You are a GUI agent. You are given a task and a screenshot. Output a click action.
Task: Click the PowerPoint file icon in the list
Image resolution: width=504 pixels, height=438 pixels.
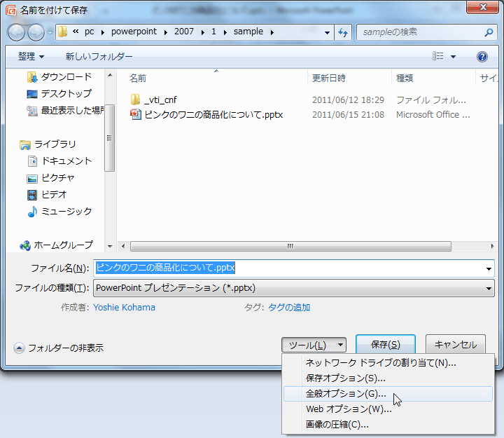(x=135, y=114)
